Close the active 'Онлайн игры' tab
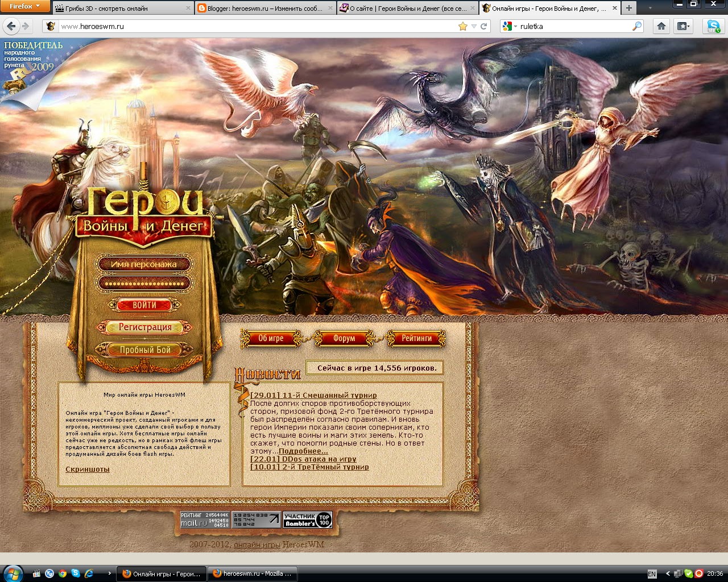The height and width of the screenshot is (582, 728). [615, 9]
